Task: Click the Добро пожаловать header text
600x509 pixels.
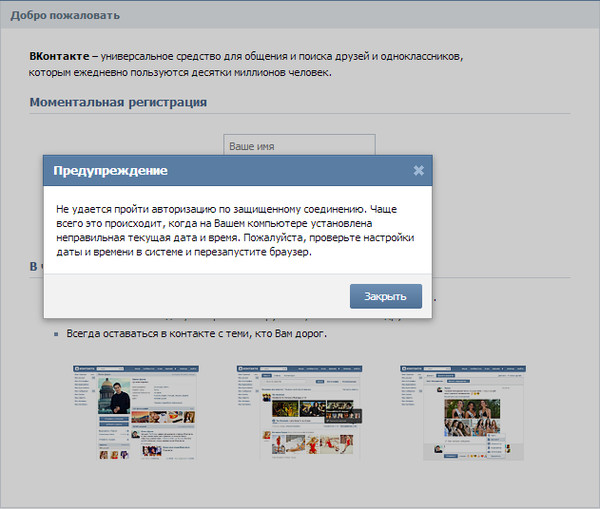Action: tap(65, 15)
